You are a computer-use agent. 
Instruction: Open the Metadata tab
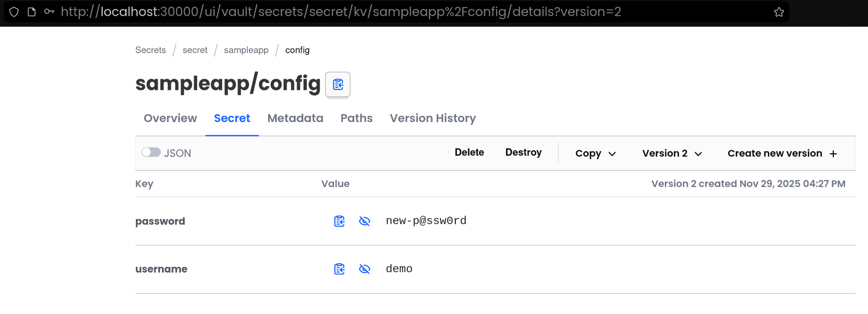pyautogui.click(x=295, y=118)
